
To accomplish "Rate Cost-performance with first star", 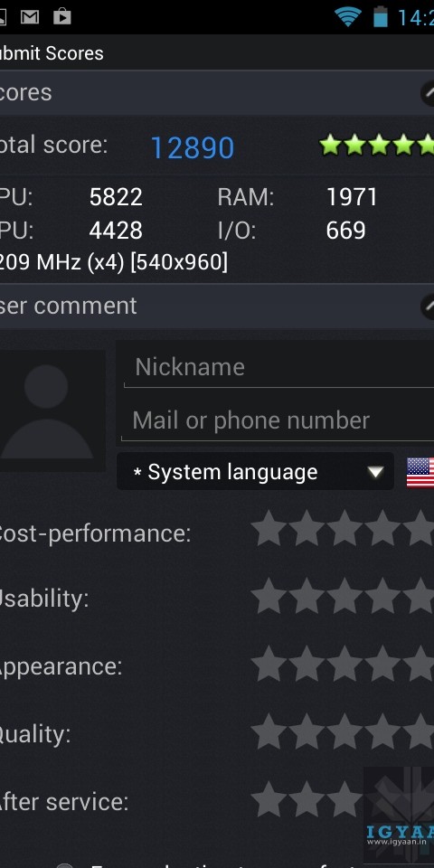I will pyautogui.click(x=269, y=528).
